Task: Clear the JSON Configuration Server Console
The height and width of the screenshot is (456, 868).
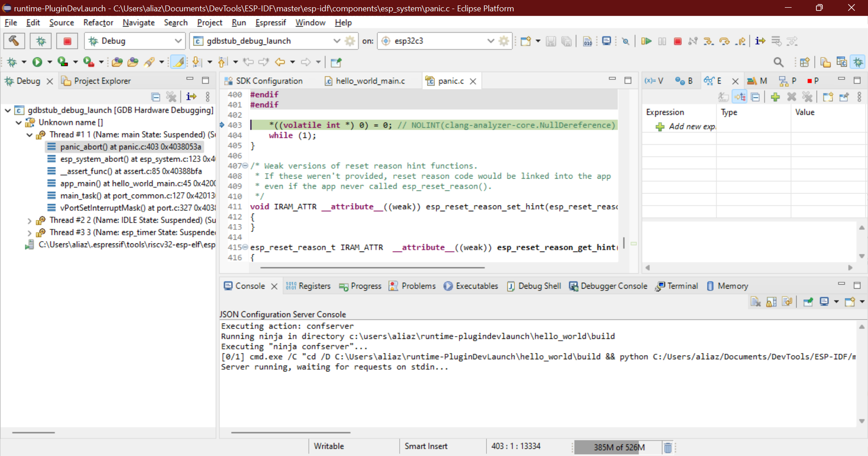Action: tap(756, 301)
